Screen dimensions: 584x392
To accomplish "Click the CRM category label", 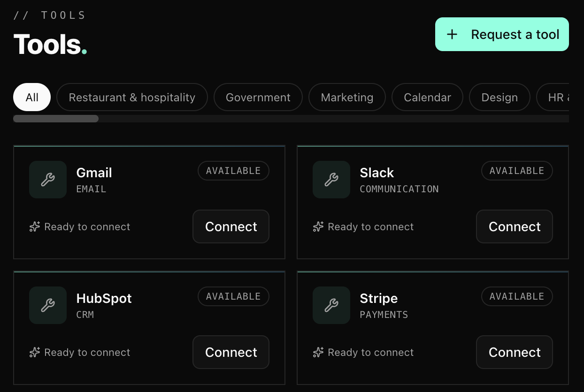I will (85, 315).
